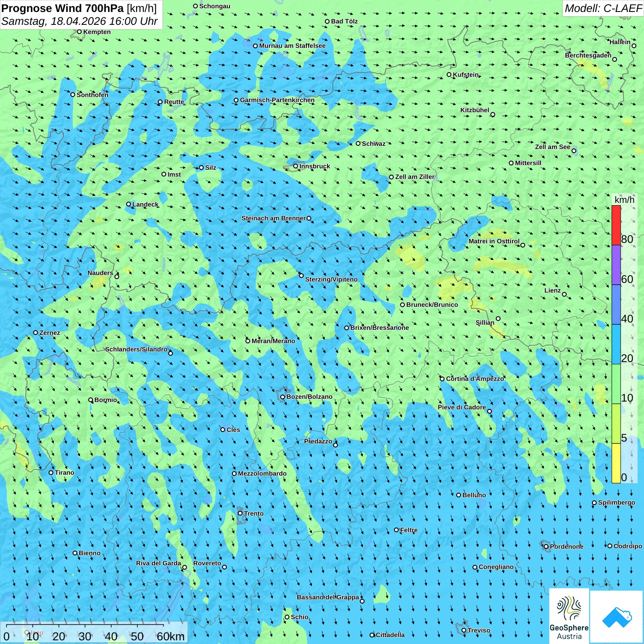The width and height of the screenshot is (644, 644).
Task: Click the Kempten location marker
Action: [80, 32]
